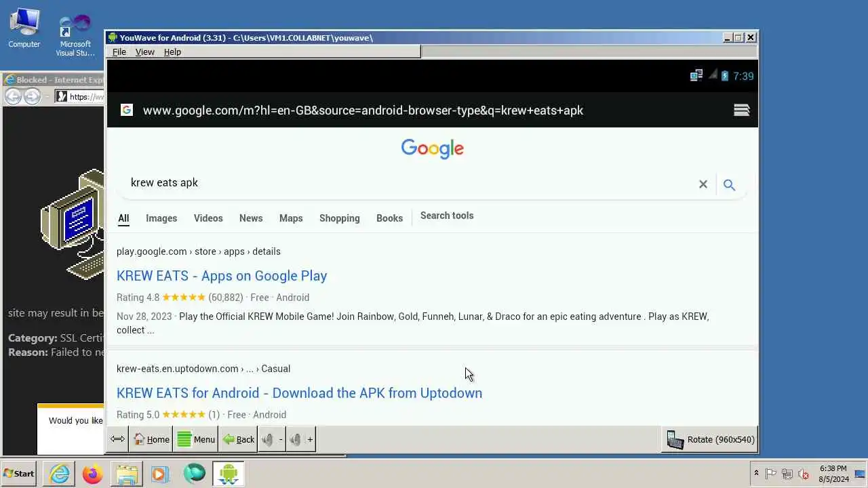Click the Android signal strength icon
The image size is (868, 488).
pyautogui.click(x=712, y=75)
